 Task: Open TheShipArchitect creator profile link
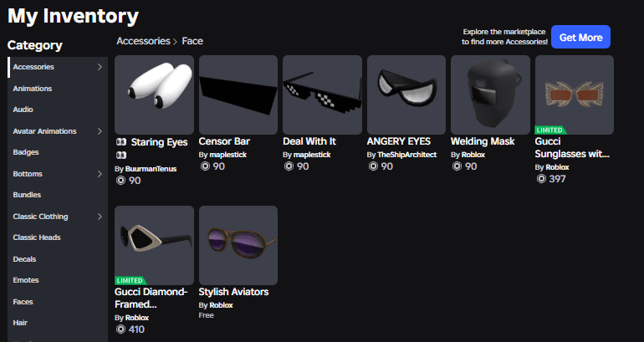coord(407,155)
